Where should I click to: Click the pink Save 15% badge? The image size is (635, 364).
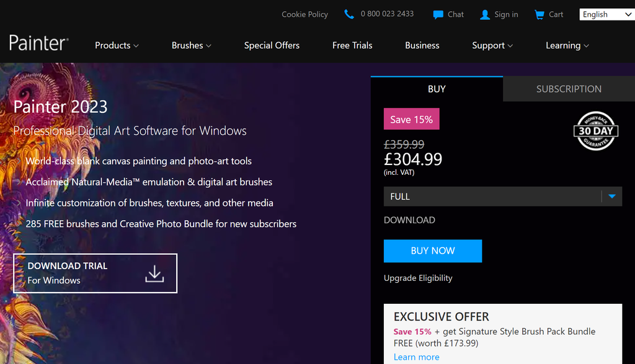click(x=411, y=118)
